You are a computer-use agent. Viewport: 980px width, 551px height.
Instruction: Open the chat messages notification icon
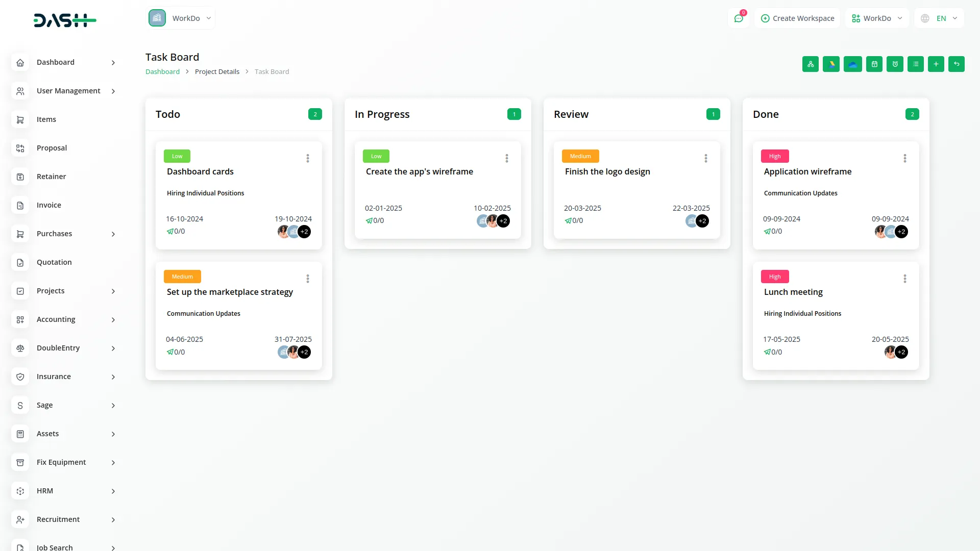(x=739, y=18)
